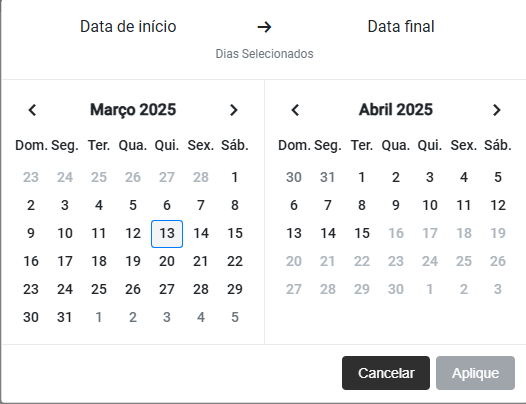Select highlighted day 13 in Março

(167, 234)
